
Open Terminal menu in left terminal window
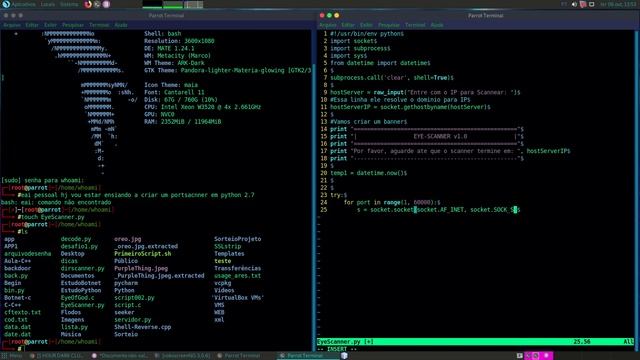99,25
